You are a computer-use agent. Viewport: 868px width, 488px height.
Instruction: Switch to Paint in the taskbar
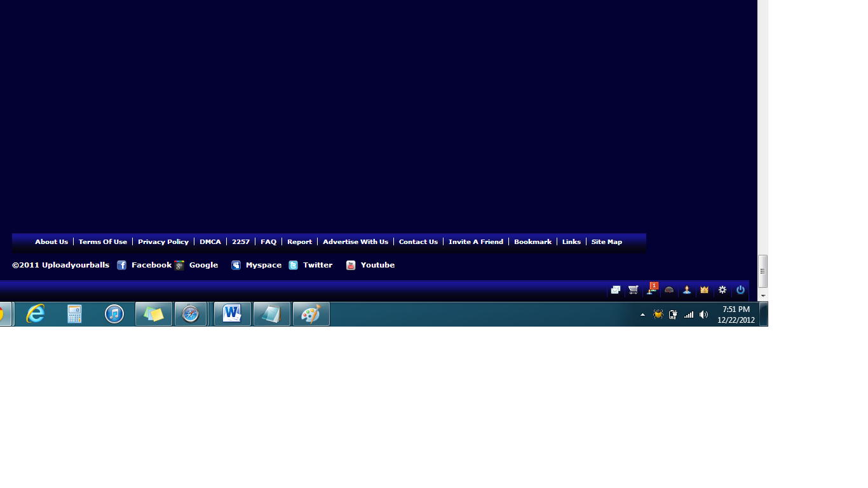pos(311,314)
